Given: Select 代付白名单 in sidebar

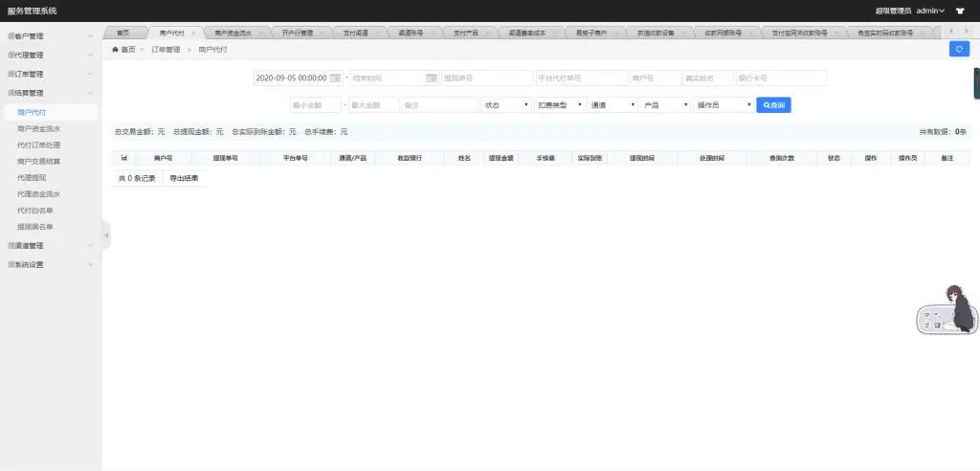Looking at the screenshot, I should click(x=35, y=211).
